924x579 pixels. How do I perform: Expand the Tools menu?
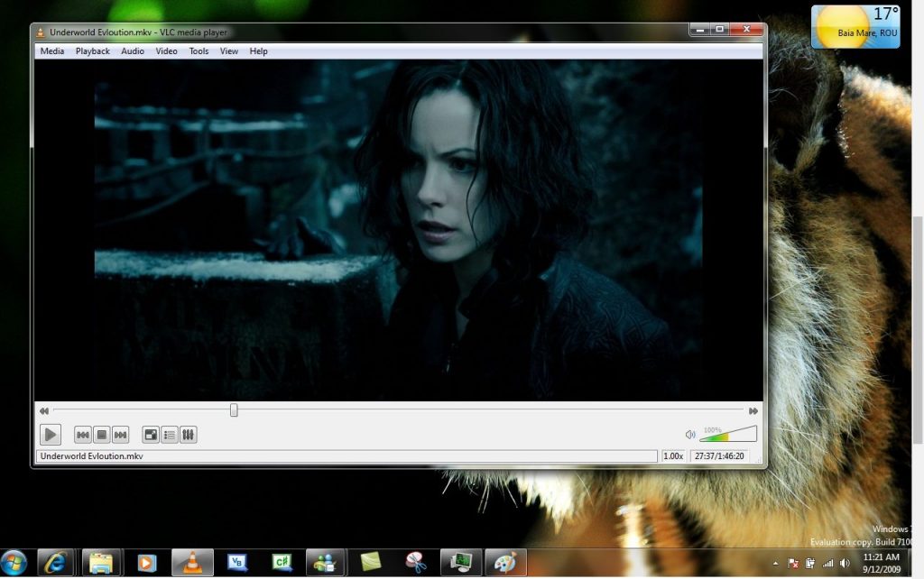199,51
